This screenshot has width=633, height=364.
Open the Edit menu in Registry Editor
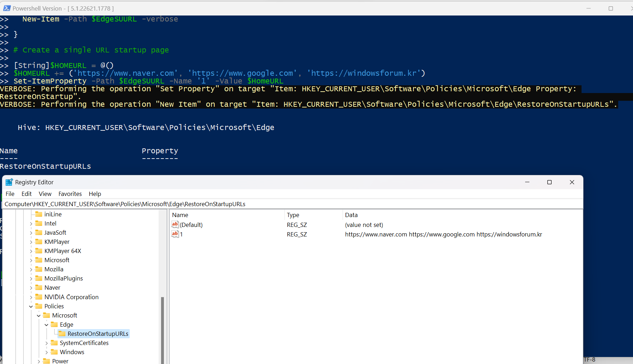click(26, 194)
